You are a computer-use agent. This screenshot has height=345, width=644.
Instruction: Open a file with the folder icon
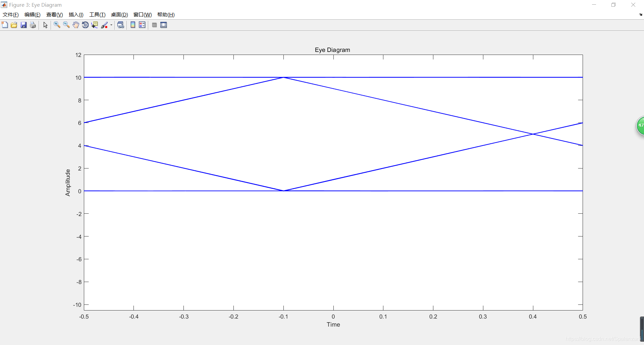(14, 25)
